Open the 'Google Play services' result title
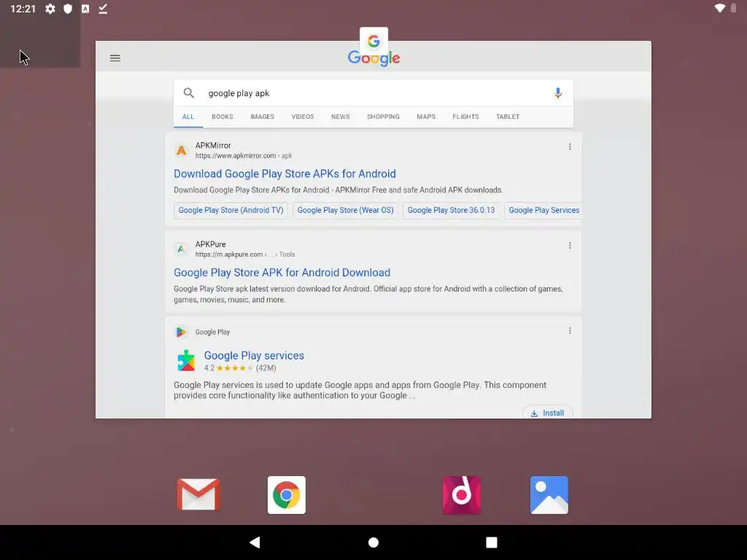Screen dimensions: 747x560 pos(254,355)
